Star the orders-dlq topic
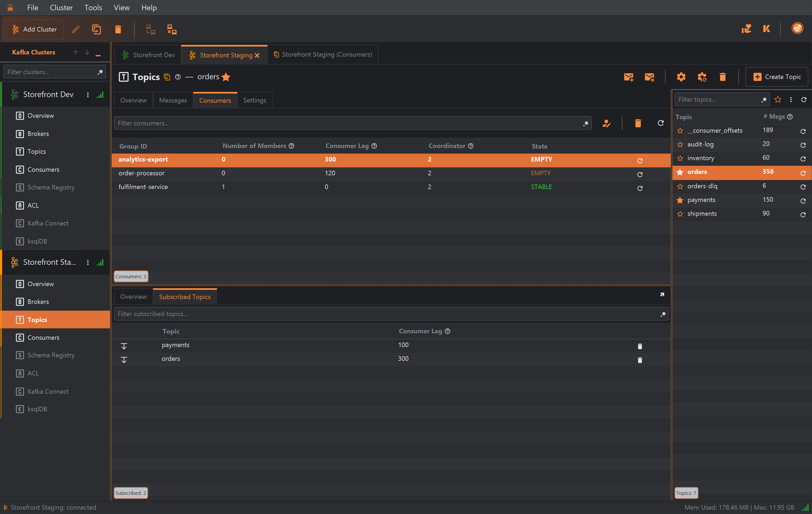 coord(680,187)
